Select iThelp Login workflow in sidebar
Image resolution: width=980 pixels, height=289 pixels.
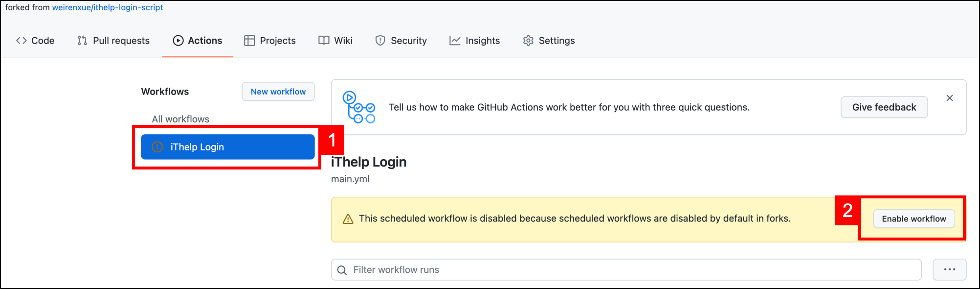(x=227, y=147)
